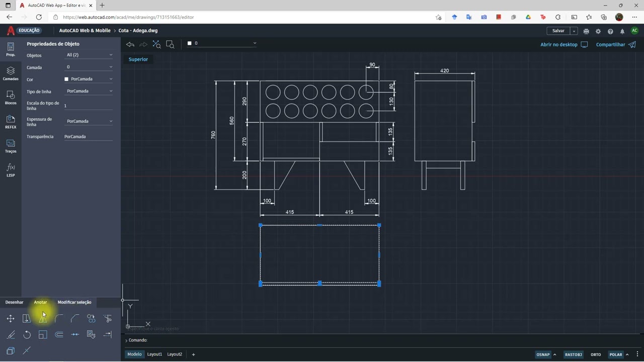Click the AutoCAD Web & Mobile breadcrumb
The height and width of the screenshot is (362, 644).
(85, 31)
